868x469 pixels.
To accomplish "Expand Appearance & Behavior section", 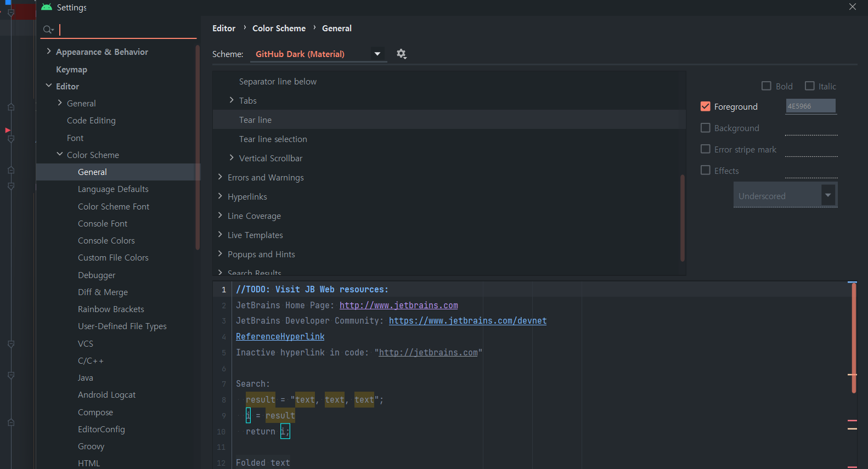I will 49,51.
